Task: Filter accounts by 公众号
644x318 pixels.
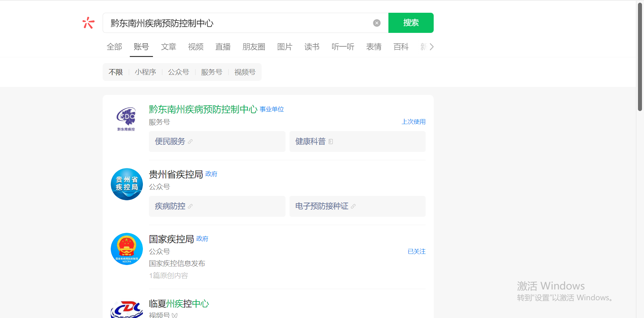Action: click(179, 72)
